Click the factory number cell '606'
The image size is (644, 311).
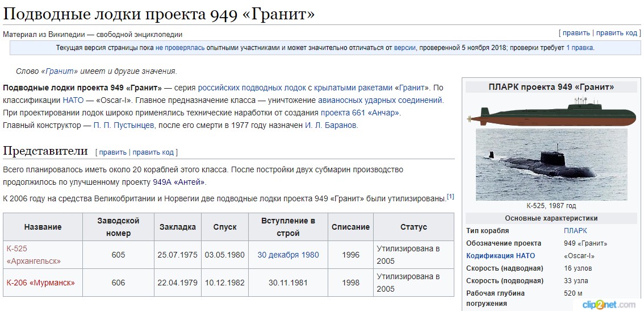coord(118,283)
